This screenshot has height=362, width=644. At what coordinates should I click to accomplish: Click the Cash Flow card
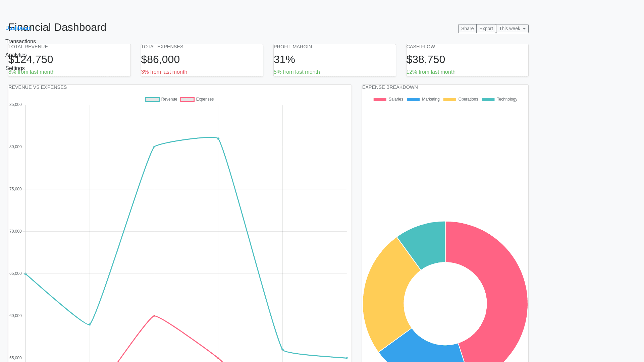click(x=467, y=60)
